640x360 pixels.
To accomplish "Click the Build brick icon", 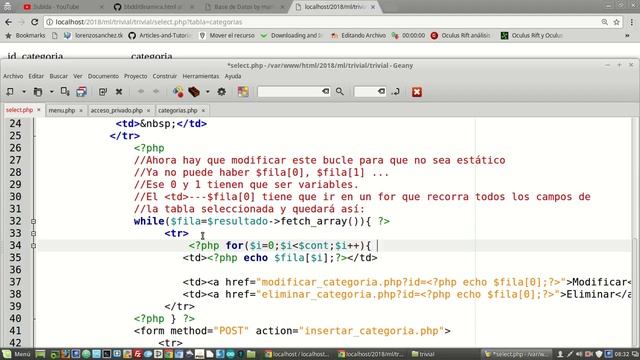I will (x=194, y=92).
